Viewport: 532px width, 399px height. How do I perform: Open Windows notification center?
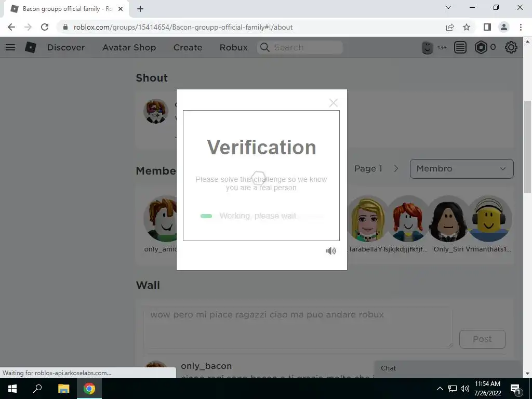[515, 389]
